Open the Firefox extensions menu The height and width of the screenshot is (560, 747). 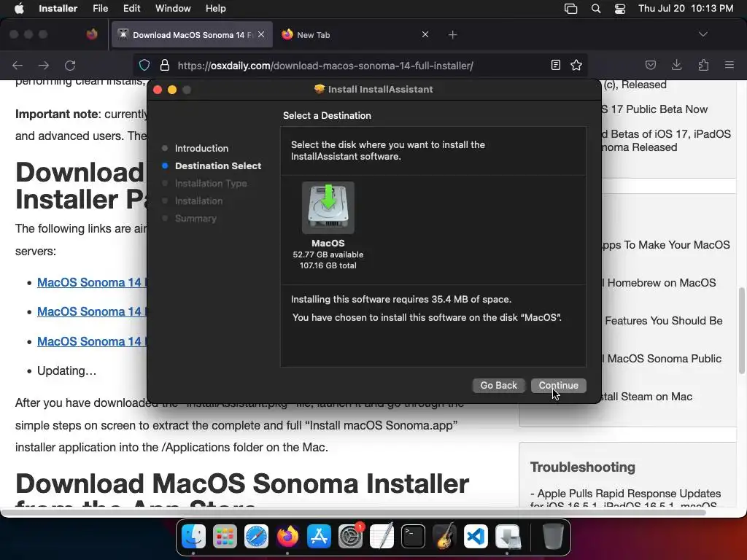click(x=703, y=65)
